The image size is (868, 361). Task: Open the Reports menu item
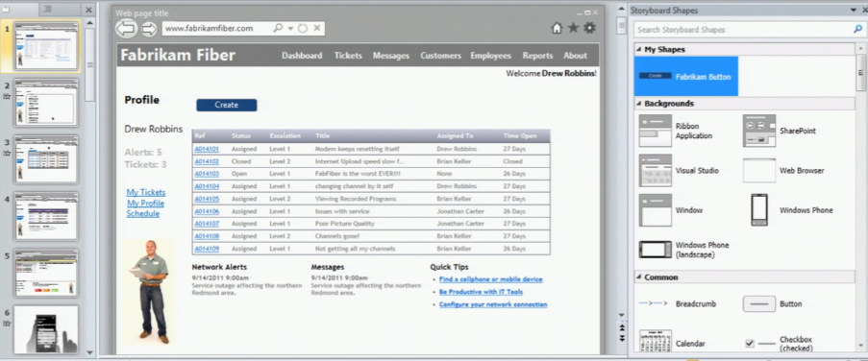pyautogui.click(x=537, y=56)
